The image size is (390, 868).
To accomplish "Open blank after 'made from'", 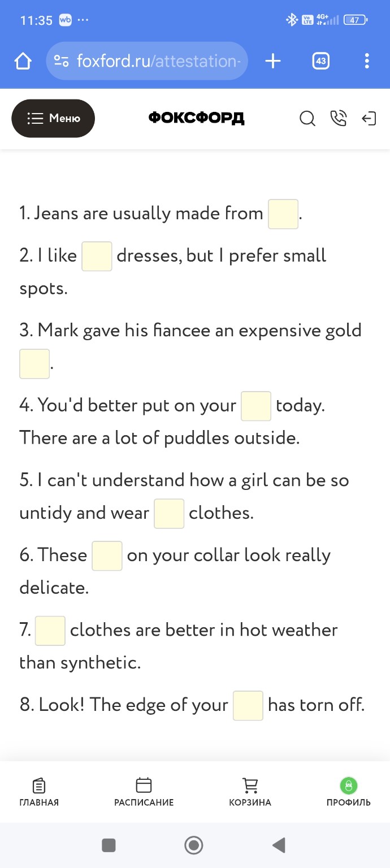I will (x=283, y=214).
